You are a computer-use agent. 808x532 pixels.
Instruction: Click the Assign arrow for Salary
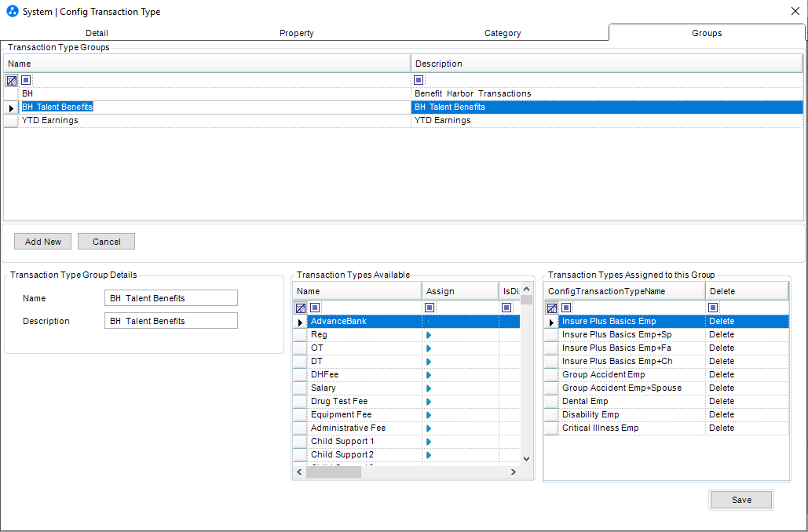click(429, 388)
